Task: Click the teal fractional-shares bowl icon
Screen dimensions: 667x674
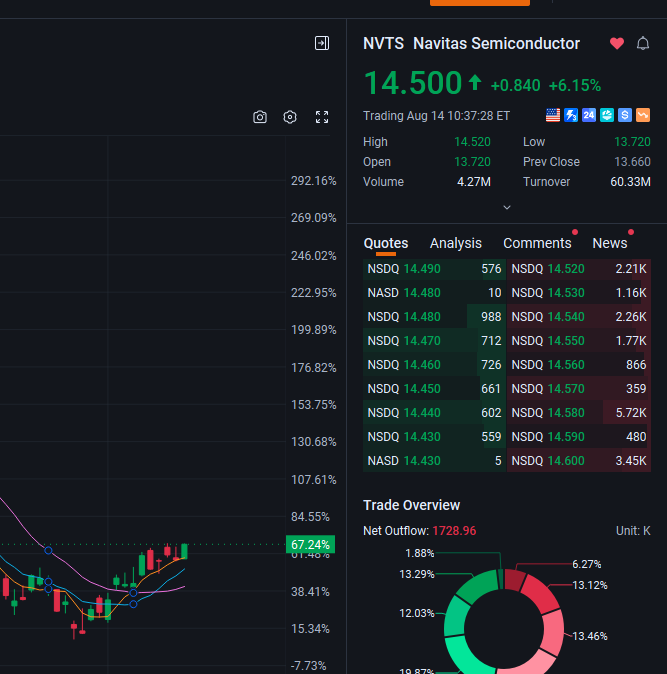Action: (607, 115)
